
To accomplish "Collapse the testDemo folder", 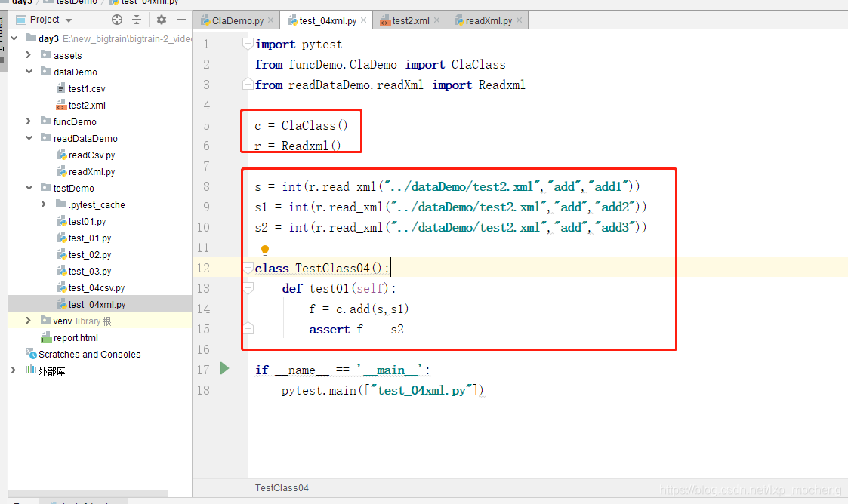I will click(28, 188).
